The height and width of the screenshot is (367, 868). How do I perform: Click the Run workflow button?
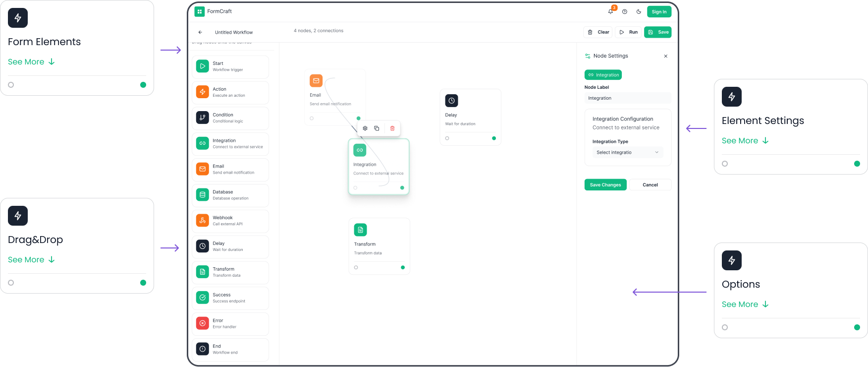[628, 32]
